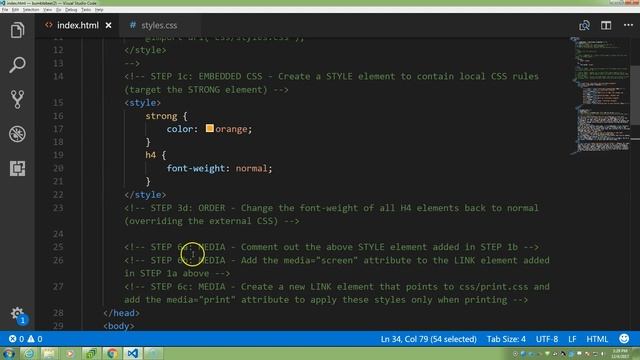
Task: Click the opening style tag on line 15
Action: pyautogui.click(x=142, y=103)
